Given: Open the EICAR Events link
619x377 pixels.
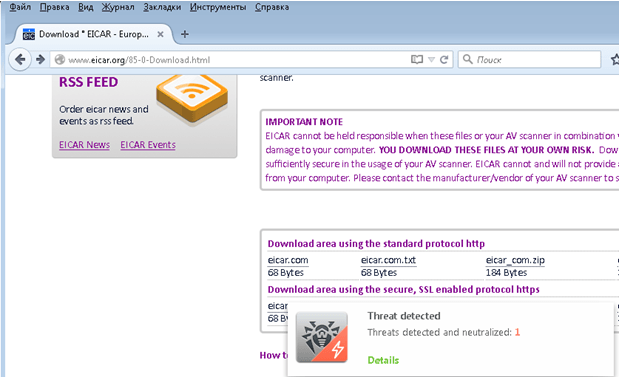Looking at the screenshot, I should click(x=148, y=145).
